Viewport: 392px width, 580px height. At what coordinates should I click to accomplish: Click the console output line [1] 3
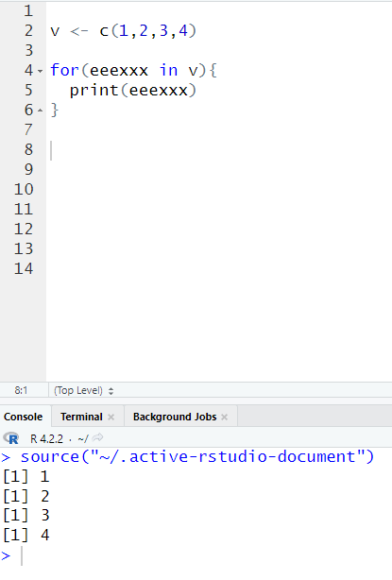26,516
